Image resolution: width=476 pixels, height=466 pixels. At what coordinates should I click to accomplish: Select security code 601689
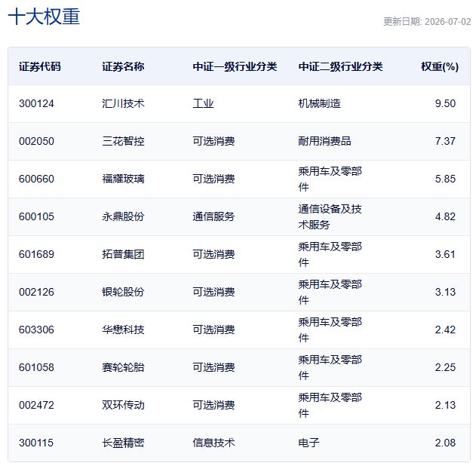click(x=36, y=254)
